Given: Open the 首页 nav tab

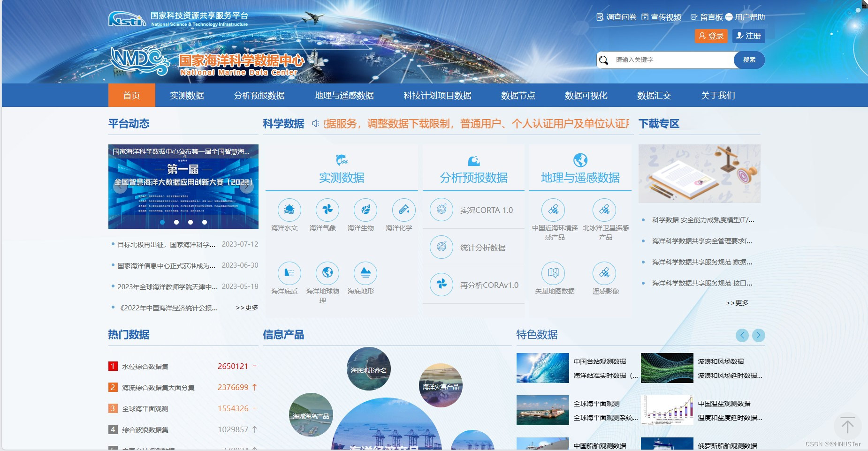Looking at the screenshot, I should pos(132,96).
